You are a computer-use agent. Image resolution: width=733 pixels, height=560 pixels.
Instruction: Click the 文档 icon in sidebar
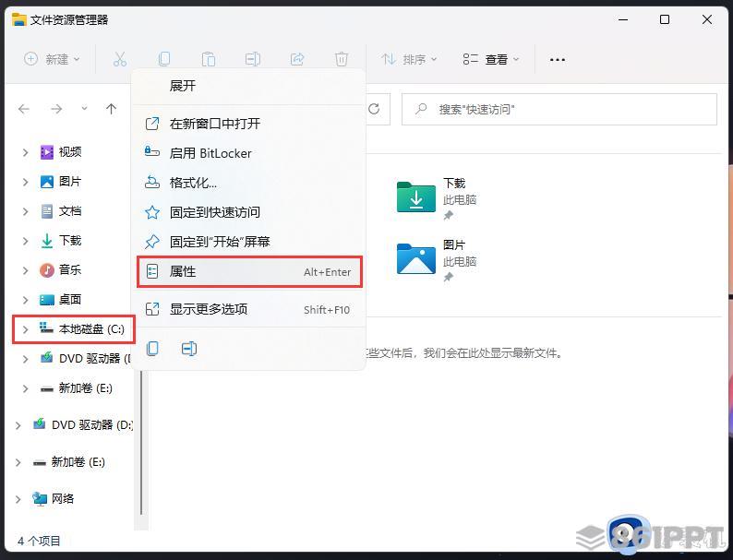tap(47, 211)
